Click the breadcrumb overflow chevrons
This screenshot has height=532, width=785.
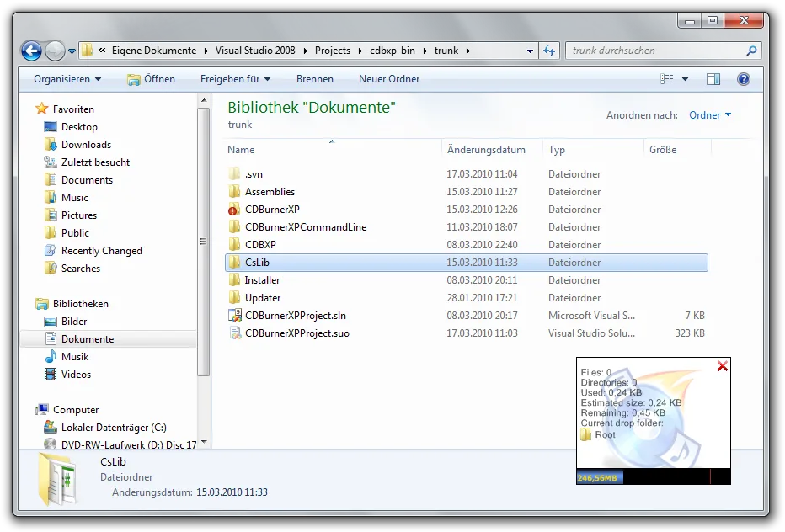102,51
